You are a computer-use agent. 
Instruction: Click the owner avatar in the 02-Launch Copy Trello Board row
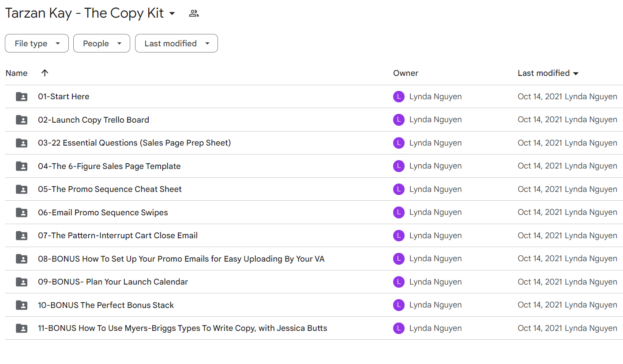pos(399,120)
